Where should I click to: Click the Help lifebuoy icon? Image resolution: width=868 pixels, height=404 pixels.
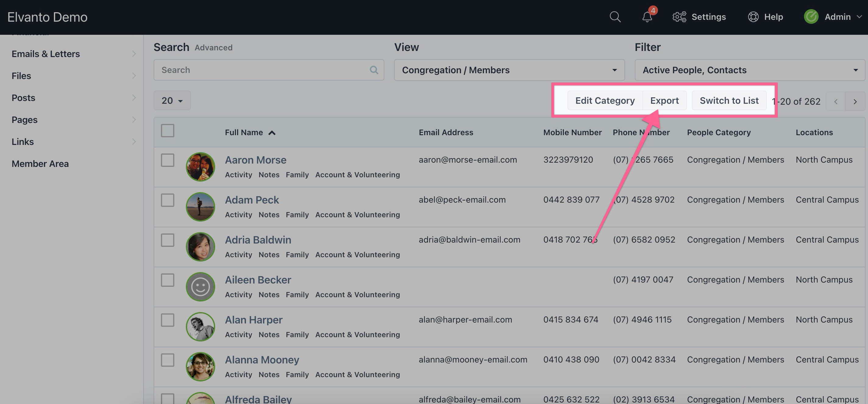[x=753, y=17]
